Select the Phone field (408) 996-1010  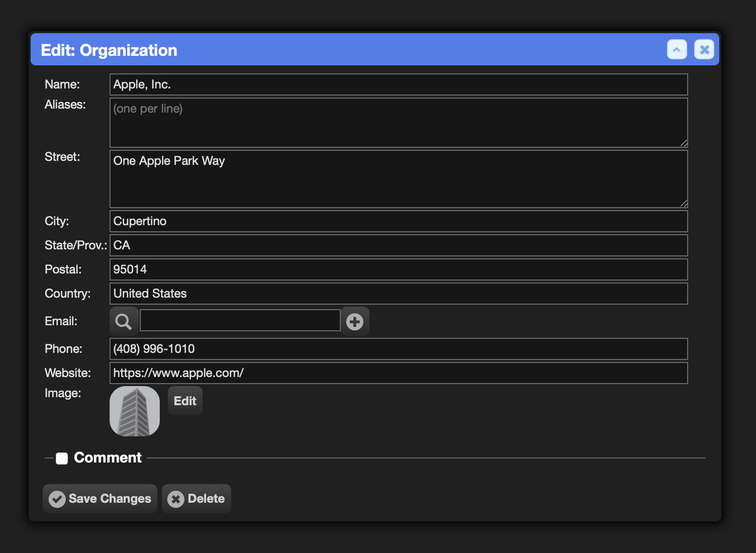point(399,349)
